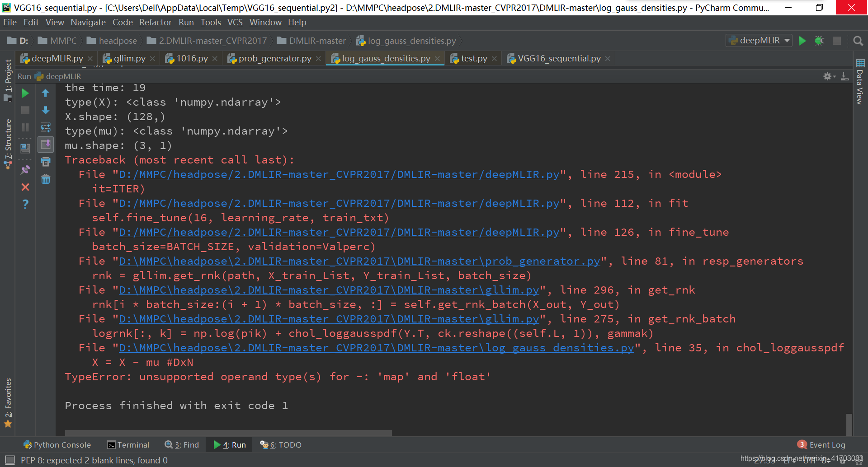Open the 6: TODO tool window
868x467 pixels.
pos(281,445)
